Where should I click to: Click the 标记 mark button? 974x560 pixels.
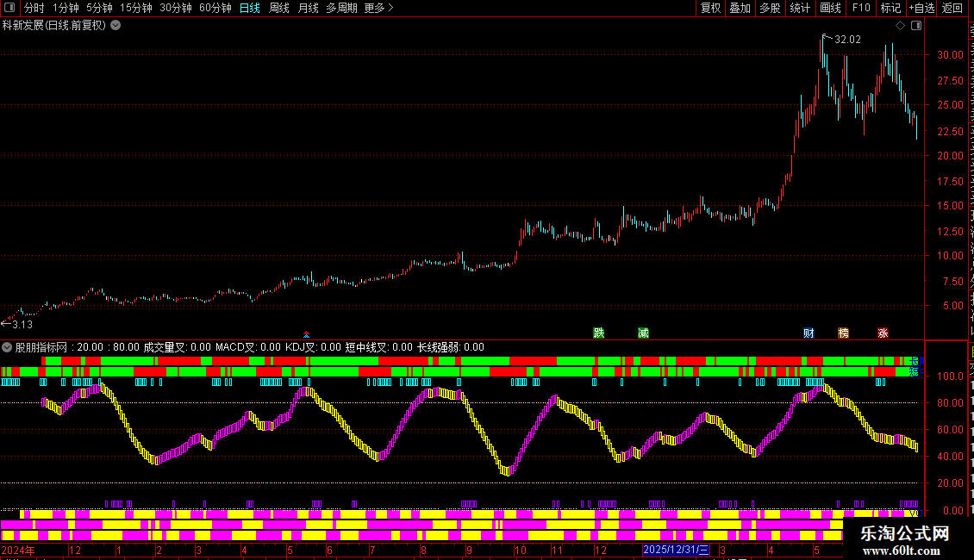click(890, 8)
